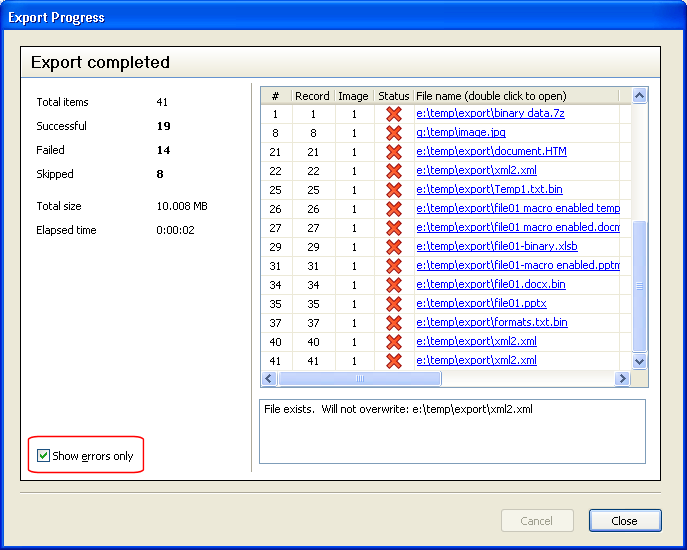The width and height of the screenshot is (687, 550).
Task: Click the Skipped count value 8
Action: point(160,174)
